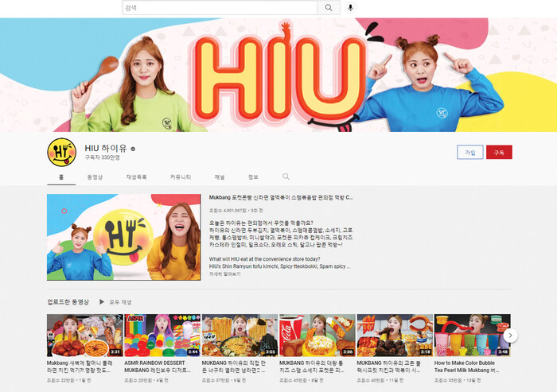Open ASMR rainbow dessert 3:44 thumbnail
The height and width of the screenshot is (392, 557).
coord(162,336)
